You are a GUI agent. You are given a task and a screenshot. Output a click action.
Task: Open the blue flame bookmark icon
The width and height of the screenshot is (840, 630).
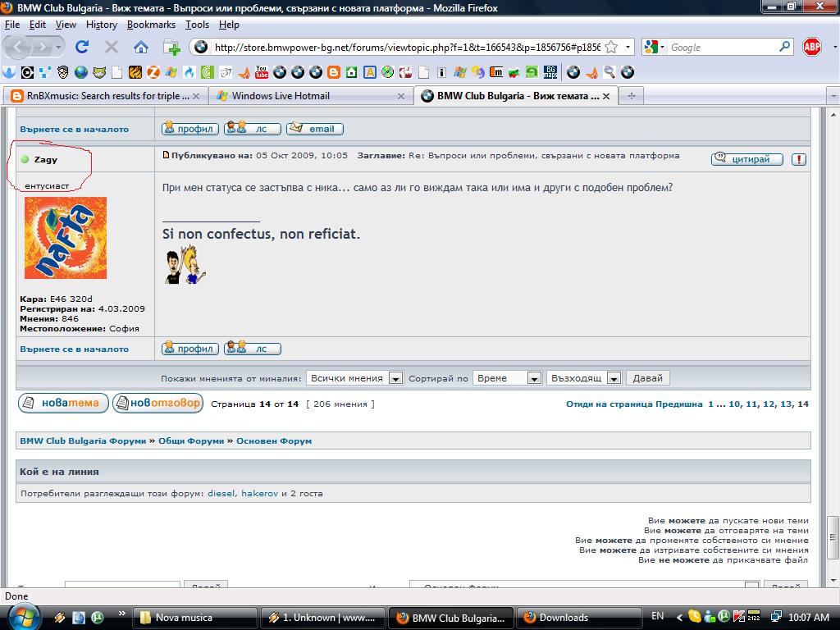tap(189, 72)
